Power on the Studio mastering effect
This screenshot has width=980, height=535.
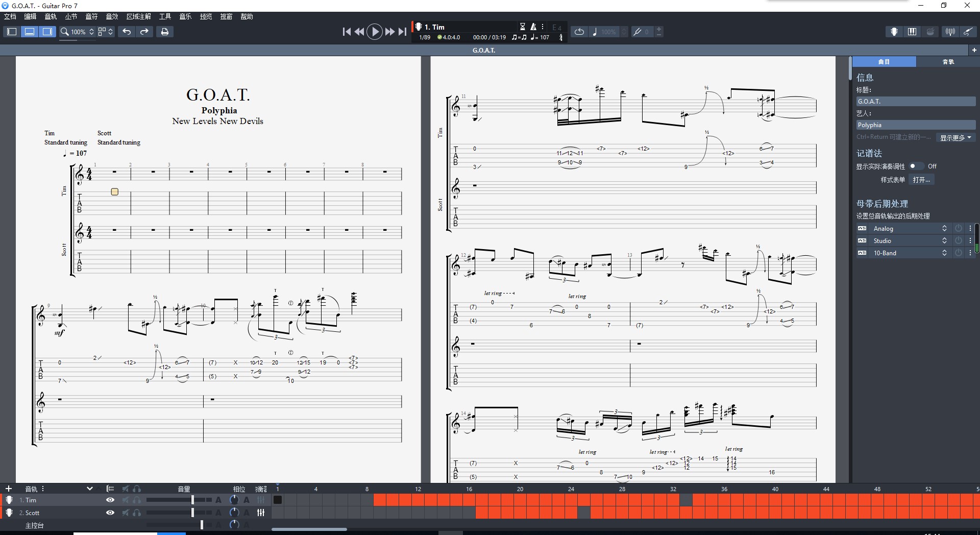[959, 240]
